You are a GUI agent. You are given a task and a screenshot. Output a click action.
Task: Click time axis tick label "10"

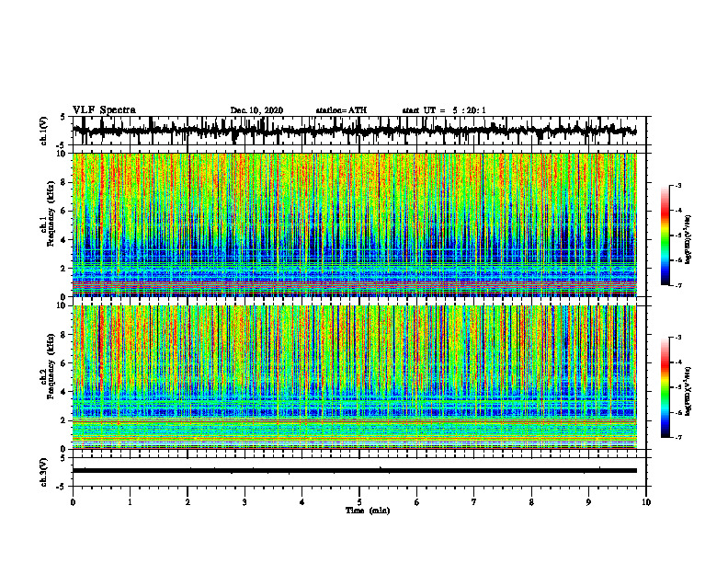point(646,502)
